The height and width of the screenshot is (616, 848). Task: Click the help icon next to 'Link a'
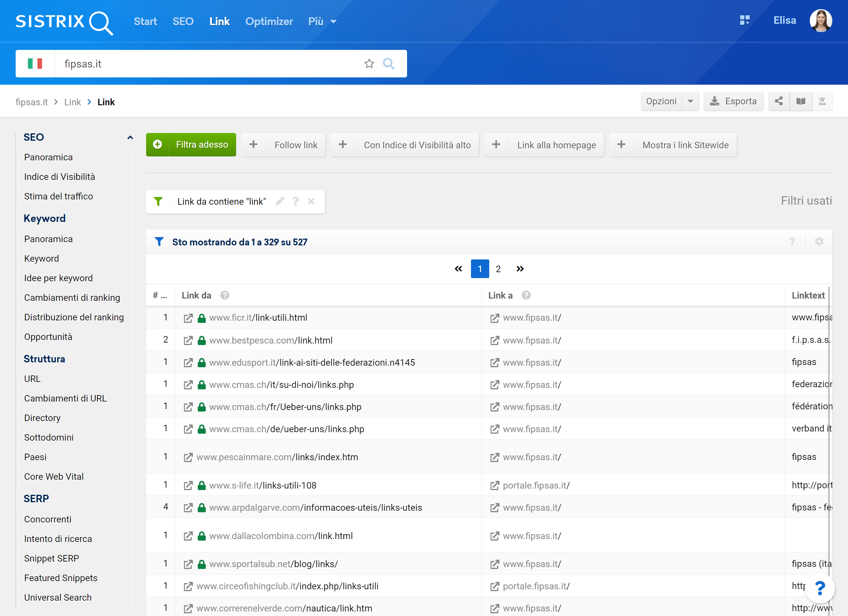tap(526, 295)
